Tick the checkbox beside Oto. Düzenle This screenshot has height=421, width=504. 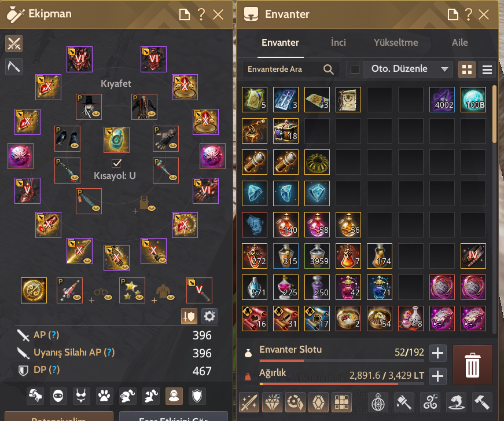tap(355, 69)
